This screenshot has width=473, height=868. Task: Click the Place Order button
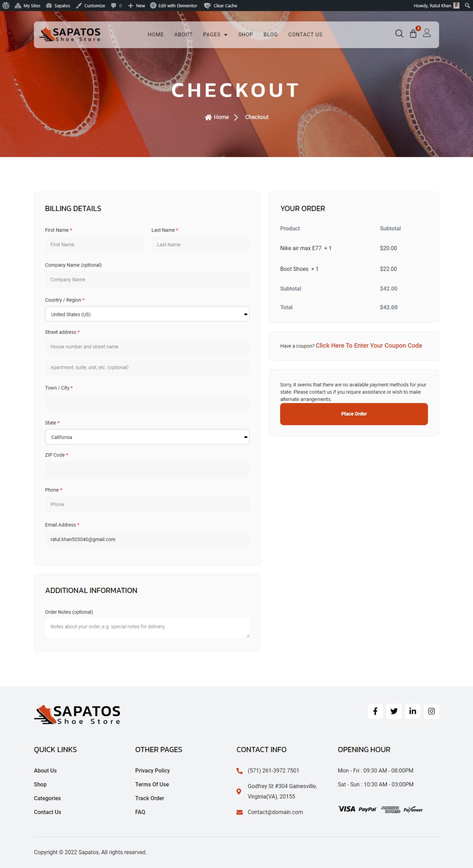tap(354, 414)
